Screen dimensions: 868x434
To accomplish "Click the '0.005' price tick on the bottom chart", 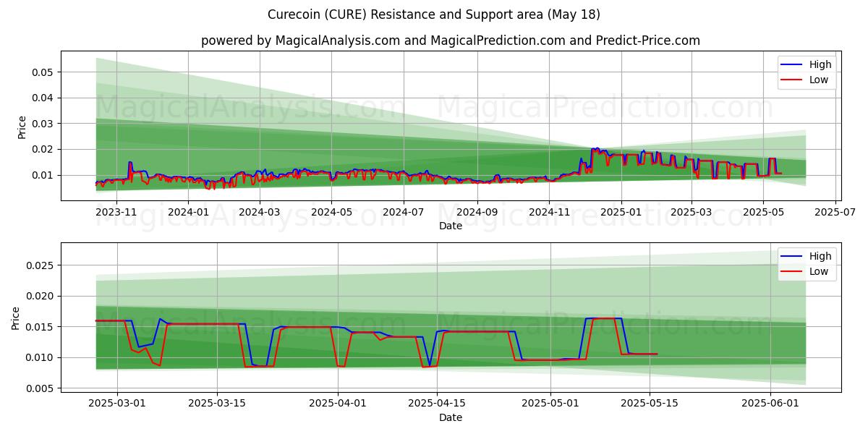I will click(x=41, y=388).
